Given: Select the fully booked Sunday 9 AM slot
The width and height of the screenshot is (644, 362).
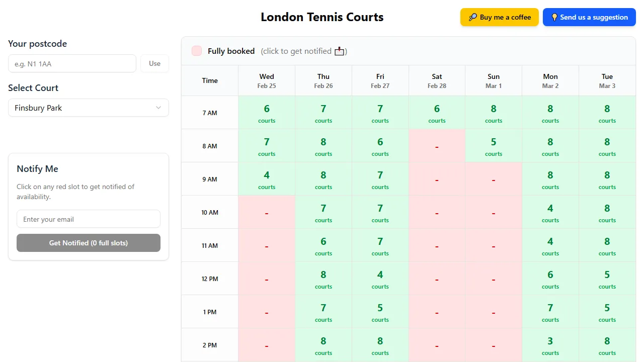Looking at the screenshot, I should (x=494, y=178).
